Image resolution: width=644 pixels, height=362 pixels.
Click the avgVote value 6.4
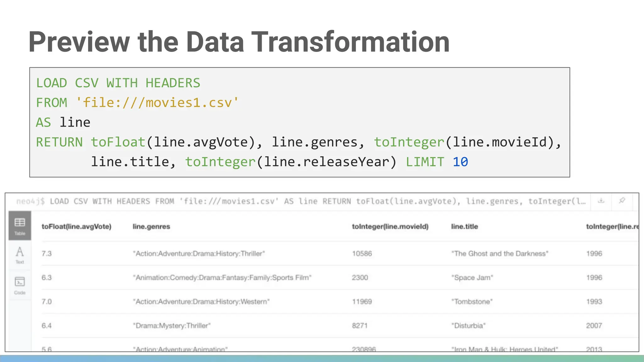[x=47, y=326]
